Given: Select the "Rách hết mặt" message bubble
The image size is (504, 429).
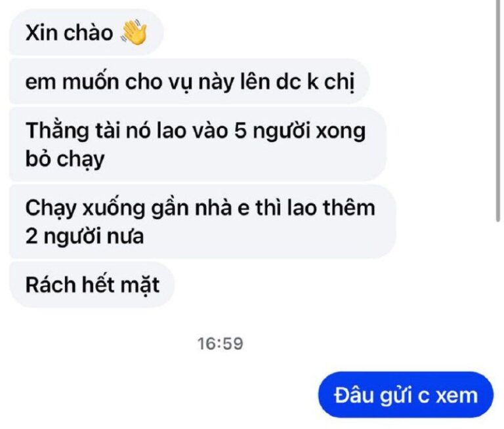Looking at the screenshot, I should coord(92,285).
